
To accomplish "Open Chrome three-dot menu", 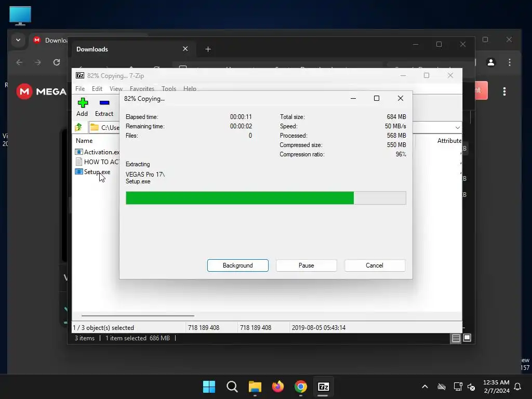I will [510, 62].
